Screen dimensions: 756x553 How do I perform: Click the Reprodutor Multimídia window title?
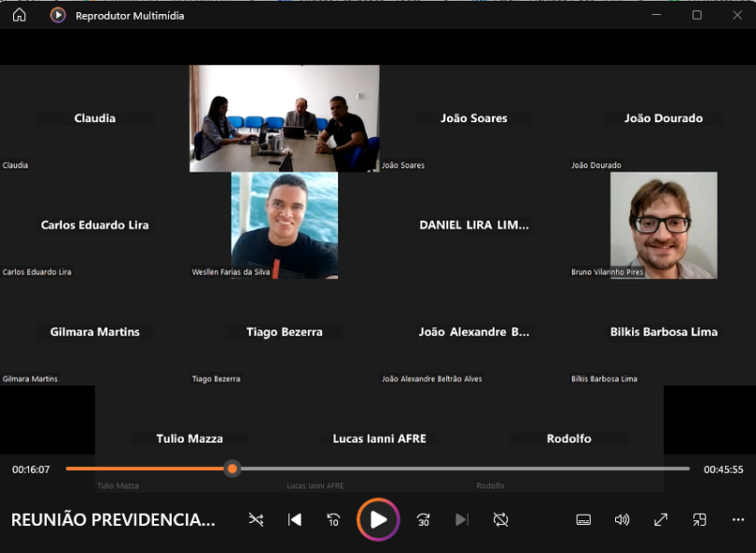[x=130, y=16]
